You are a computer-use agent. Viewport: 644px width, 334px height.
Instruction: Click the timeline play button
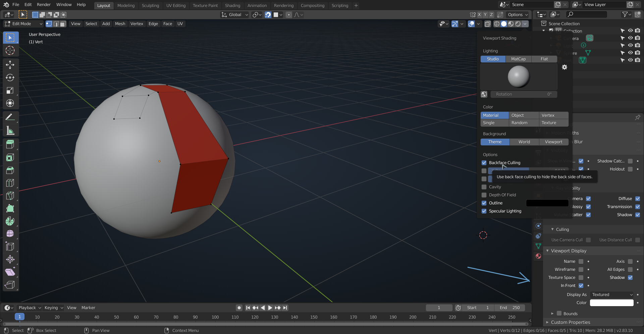[270, 308]
